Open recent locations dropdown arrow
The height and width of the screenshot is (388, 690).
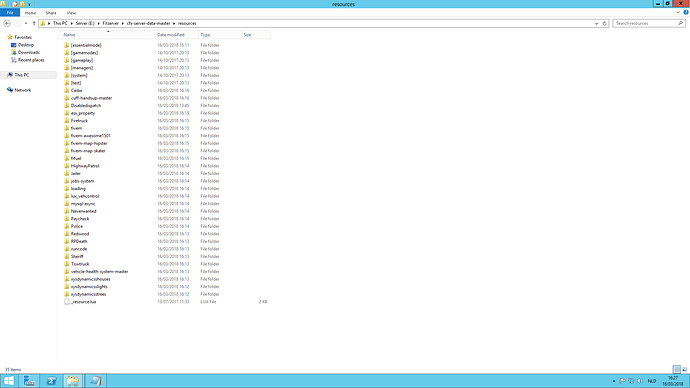click(26, 23)
